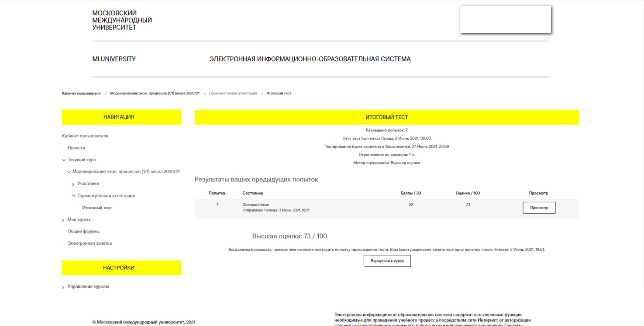Expand the Мои курсы chevron
The image size is (644, 326).
[63, 220]
